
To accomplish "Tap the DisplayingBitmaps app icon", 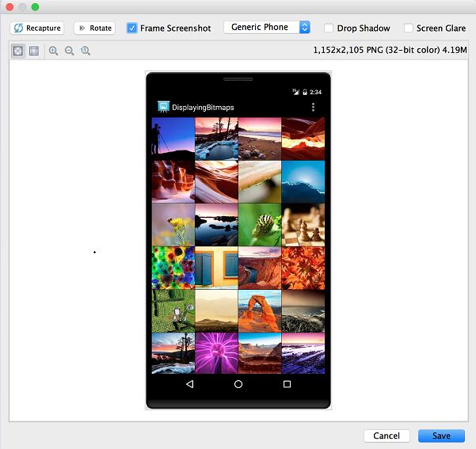I will [164, 107].
